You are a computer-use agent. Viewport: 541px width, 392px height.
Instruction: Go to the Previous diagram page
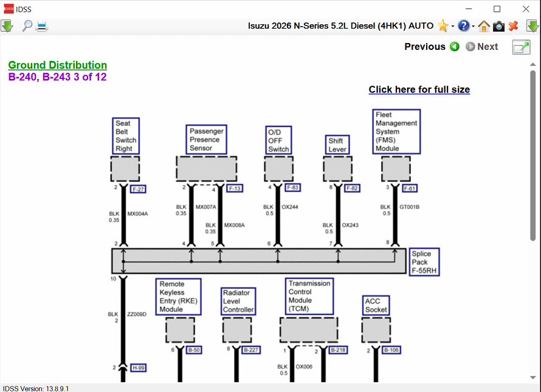(x=432, y=47)
